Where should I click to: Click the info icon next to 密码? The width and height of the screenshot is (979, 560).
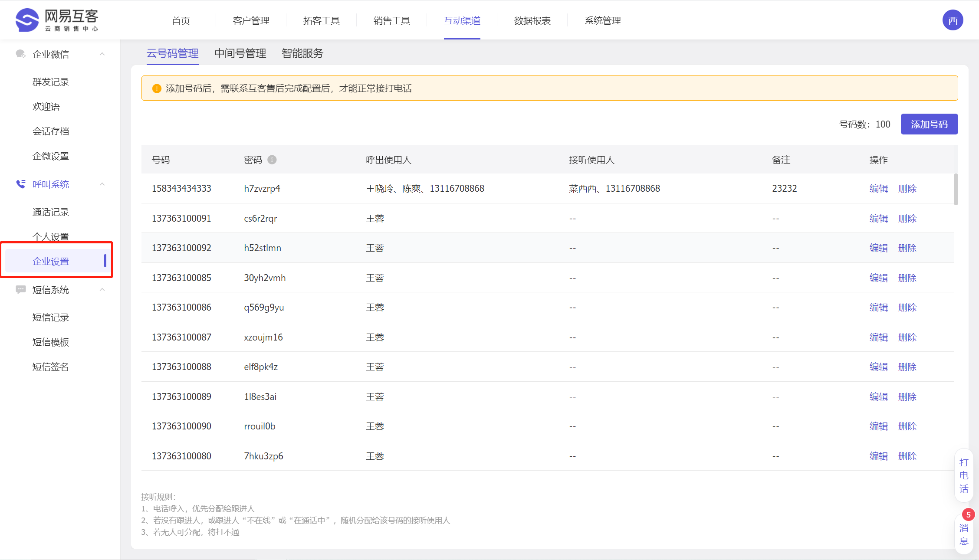click(272, 160)
